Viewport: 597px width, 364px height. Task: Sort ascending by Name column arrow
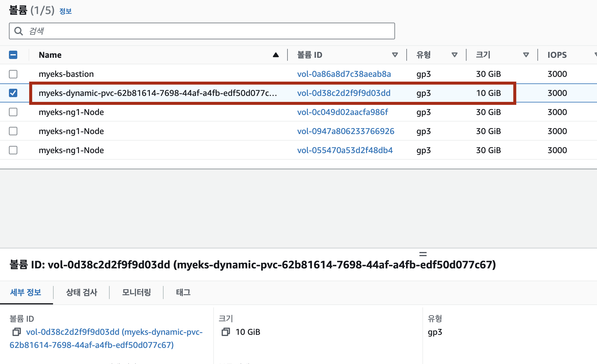click(276, 55)
